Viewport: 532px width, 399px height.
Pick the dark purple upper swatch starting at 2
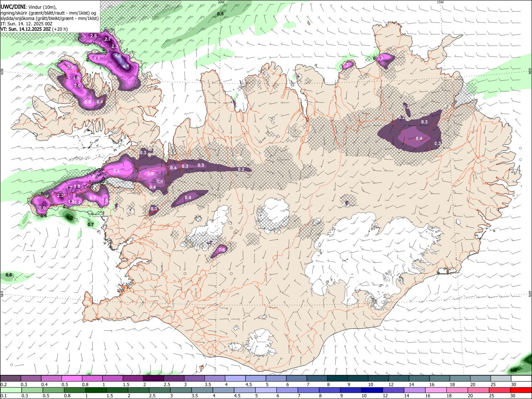tap(153, 379)
